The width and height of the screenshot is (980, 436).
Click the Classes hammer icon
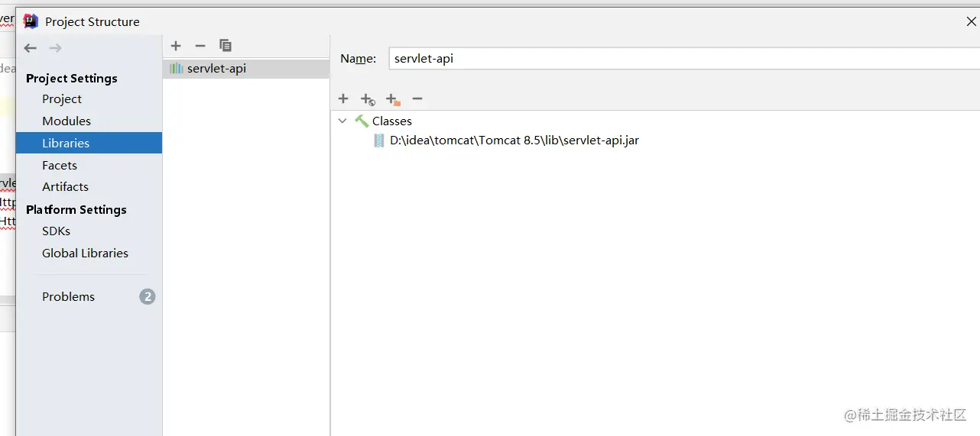click(x=362, y=121)
